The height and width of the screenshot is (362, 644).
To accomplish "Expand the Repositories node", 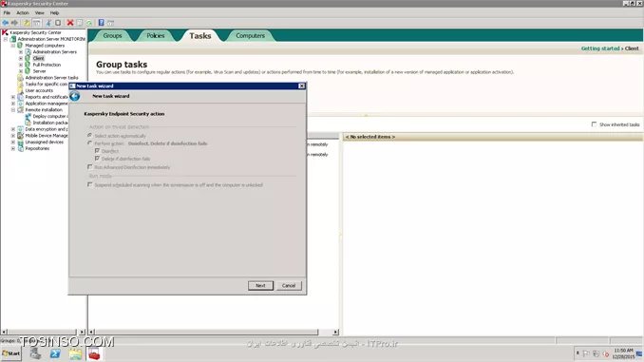I will pos(13,148).
